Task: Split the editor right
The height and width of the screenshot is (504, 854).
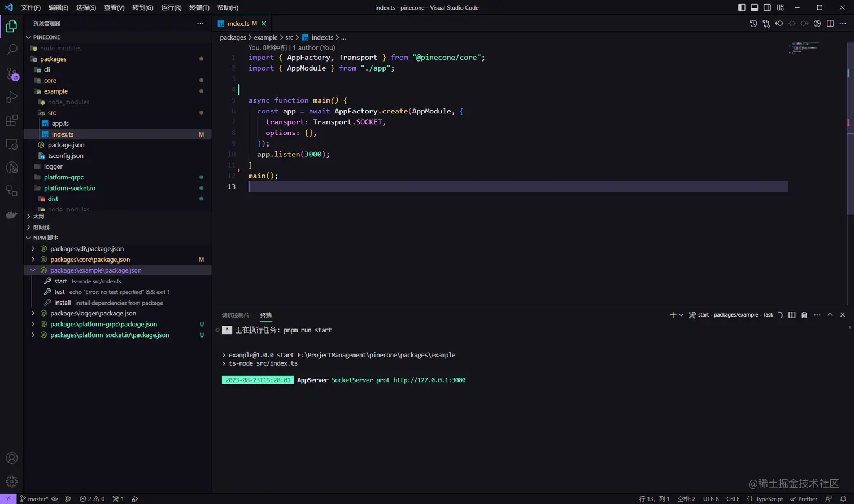Action: [830, 24]
